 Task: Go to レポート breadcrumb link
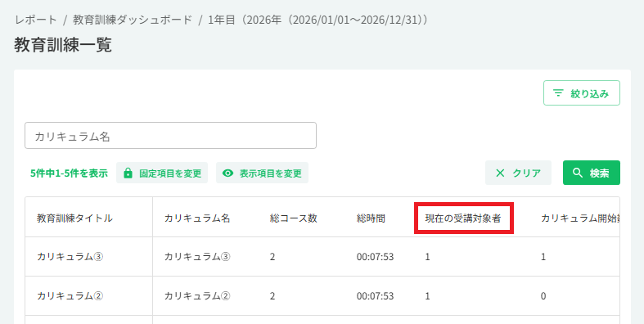36,20
